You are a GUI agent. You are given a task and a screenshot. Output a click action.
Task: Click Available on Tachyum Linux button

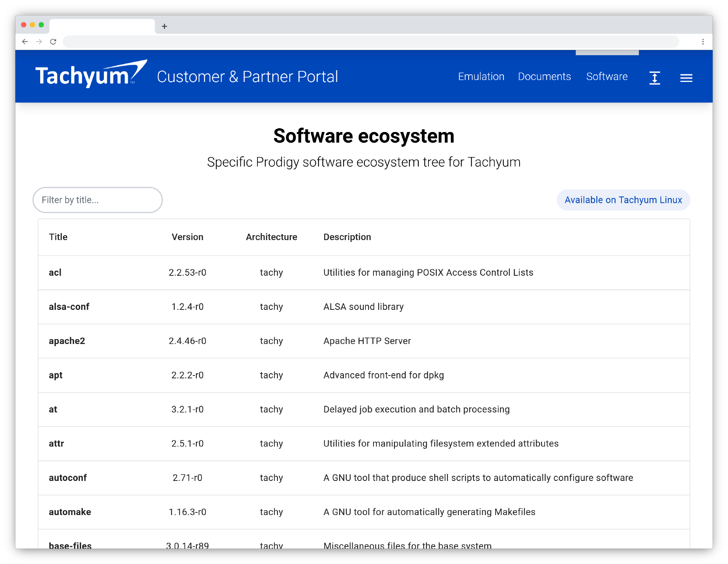(x=623, y=200)
